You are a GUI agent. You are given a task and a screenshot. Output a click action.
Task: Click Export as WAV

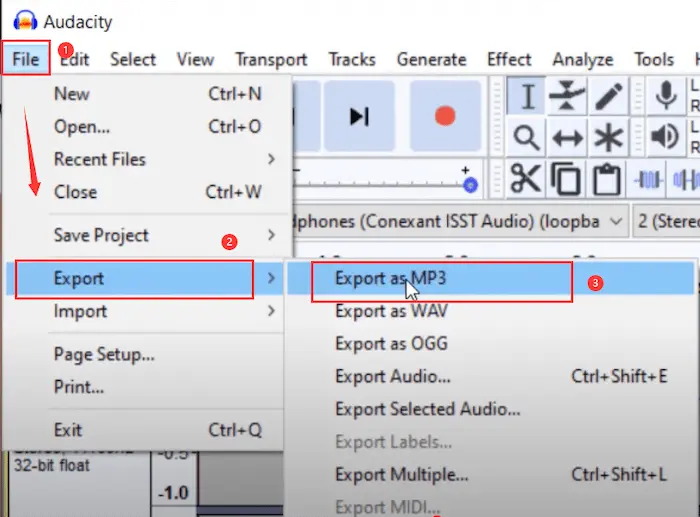(491, 311)
